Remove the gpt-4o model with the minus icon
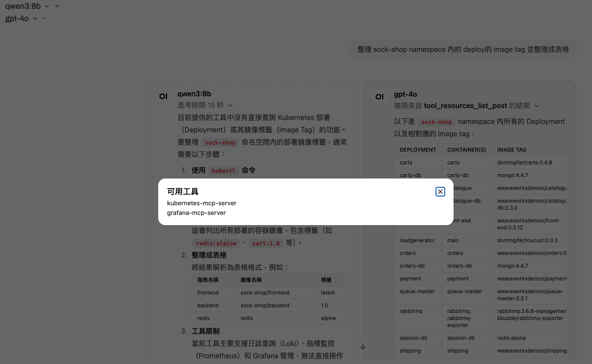The image size is (592, 364). [45, 18]
